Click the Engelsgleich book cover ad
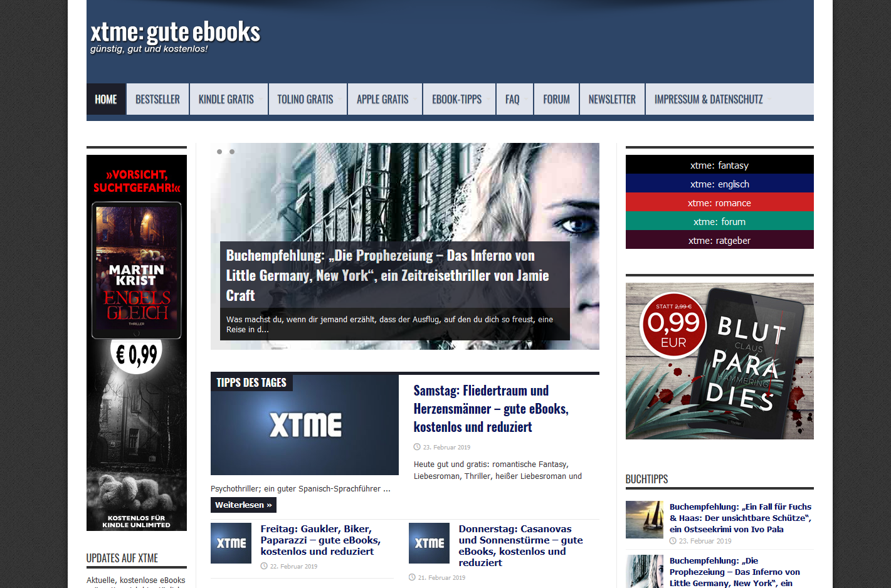 (x=137, y=342)
